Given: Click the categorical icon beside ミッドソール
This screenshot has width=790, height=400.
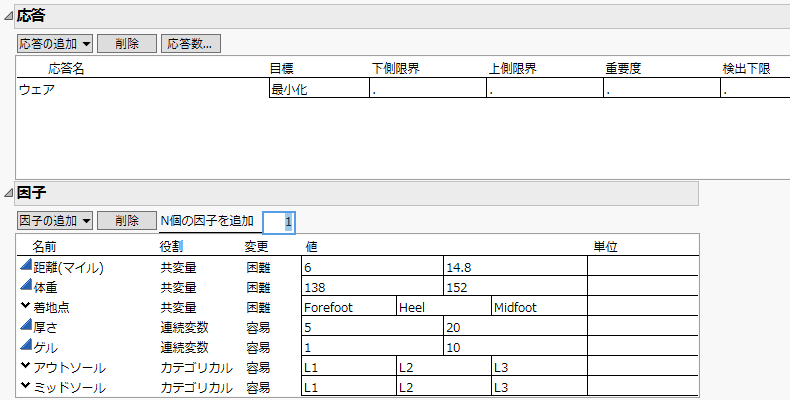Looking at the screenshot, I should click(x=25, y=385).
